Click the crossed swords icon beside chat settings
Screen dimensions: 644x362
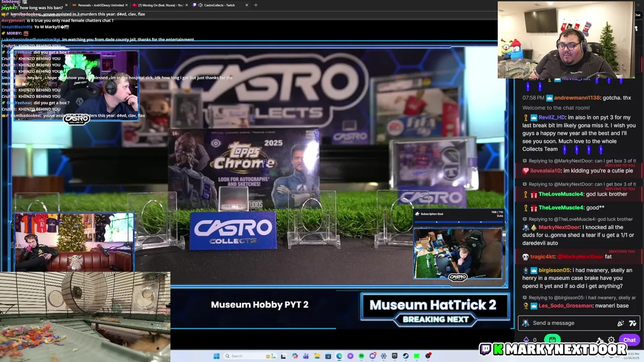coord(599,340)
